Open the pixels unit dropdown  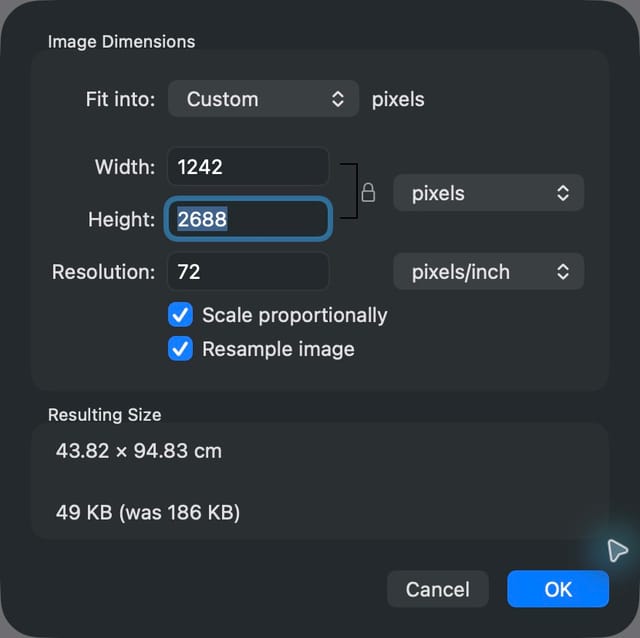tap(489, 193)
